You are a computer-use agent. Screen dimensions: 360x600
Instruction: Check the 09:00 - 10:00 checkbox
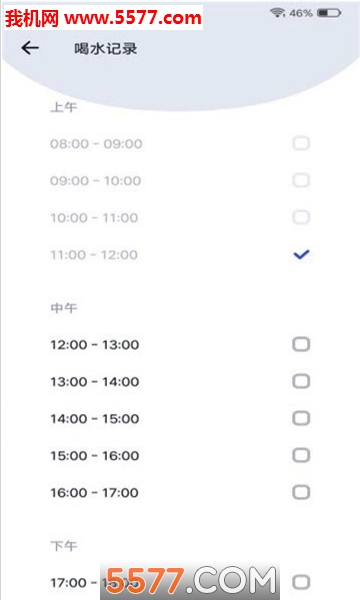pyautogui.click(x=301, y=180)
